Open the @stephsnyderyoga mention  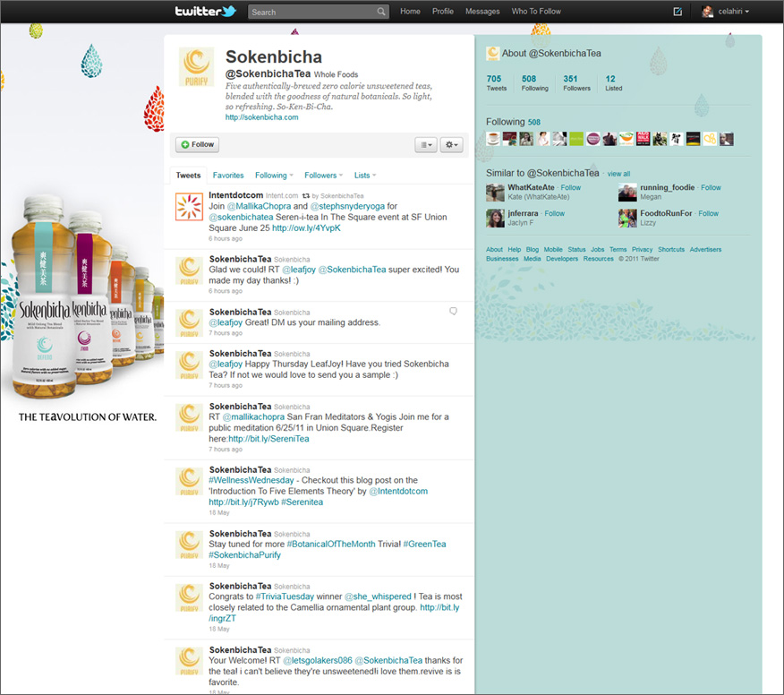tap(347, 206)
